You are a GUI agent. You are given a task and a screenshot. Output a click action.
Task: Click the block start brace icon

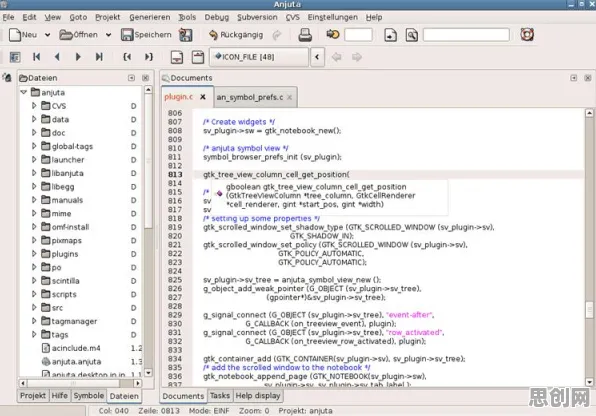pyautogui.click(x=127, y=57)
